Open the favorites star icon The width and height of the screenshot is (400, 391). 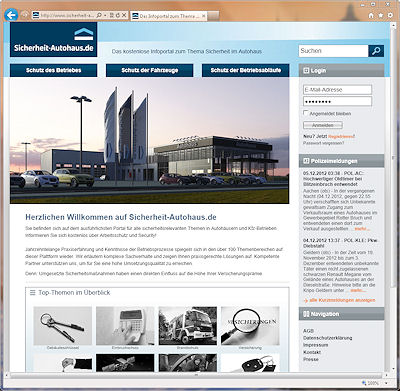coord(380,15)
